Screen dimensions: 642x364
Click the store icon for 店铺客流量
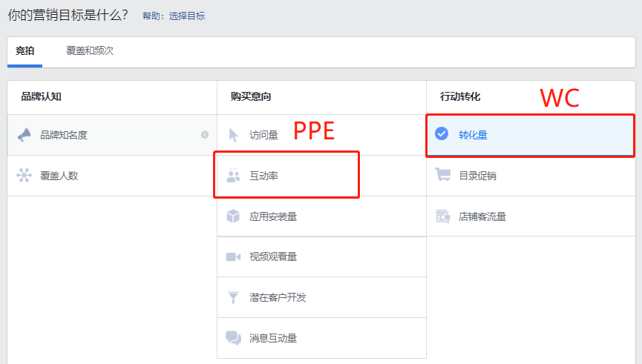(x=442, y=216)
